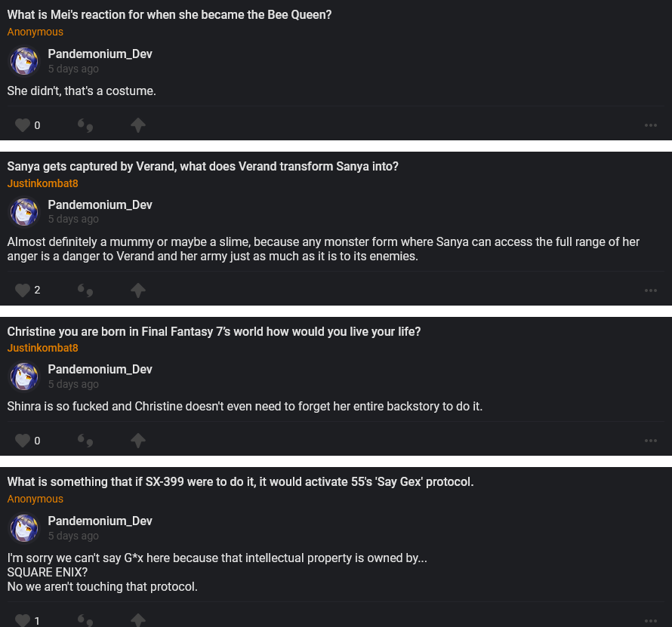Open more options for Bee Queen answer

click(x=651, y=125)
